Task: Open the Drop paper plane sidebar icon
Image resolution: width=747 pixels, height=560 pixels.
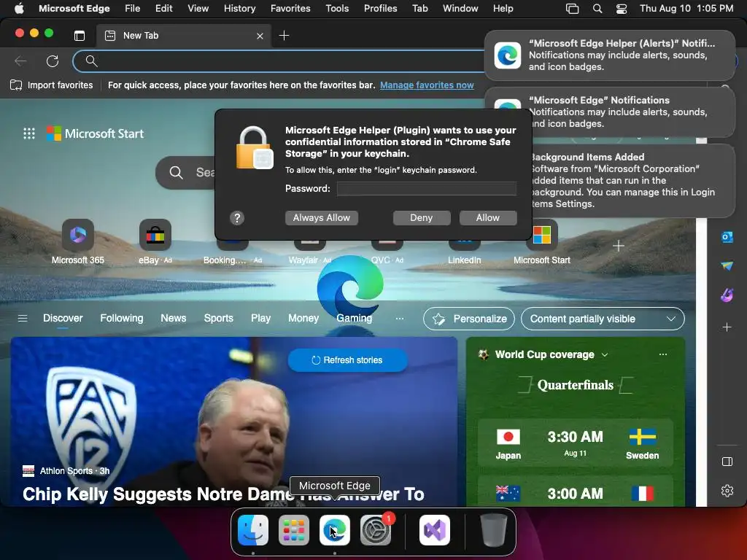Action: pos(727,265)
